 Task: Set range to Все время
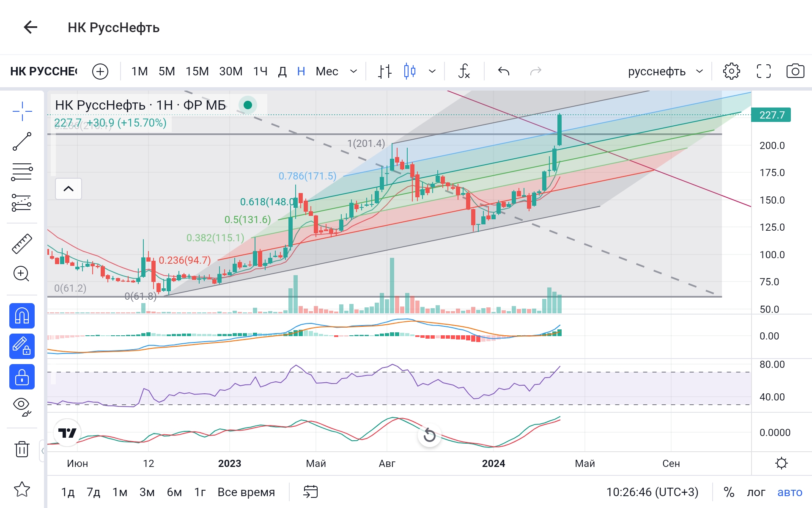[x=246, y=492]
